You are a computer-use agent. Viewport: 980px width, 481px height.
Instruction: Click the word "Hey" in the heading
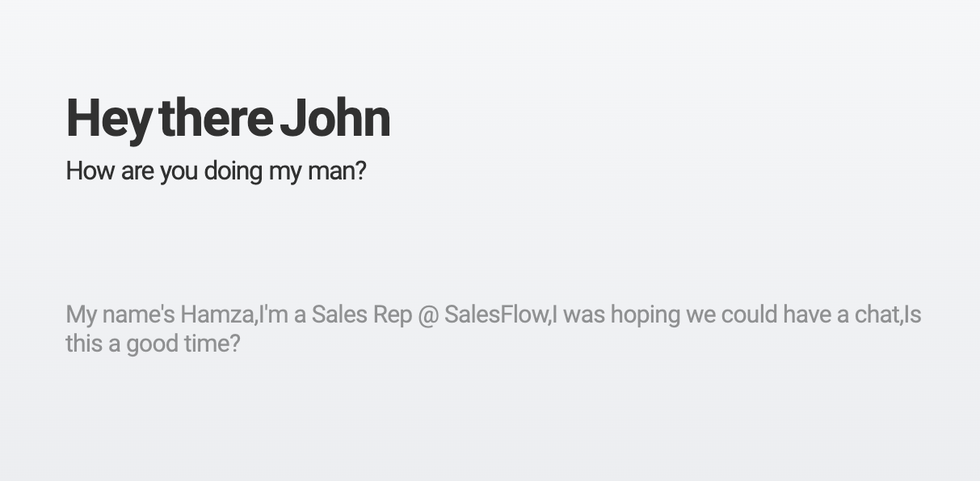(x=108, y=120)
